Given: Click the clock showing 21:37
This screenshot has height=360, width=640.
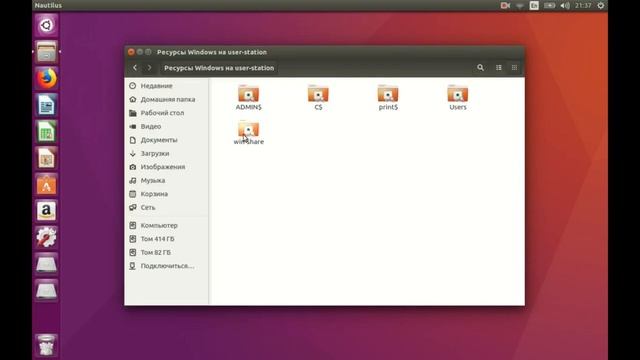Looking at the screenshot, I should coord(583,5).
